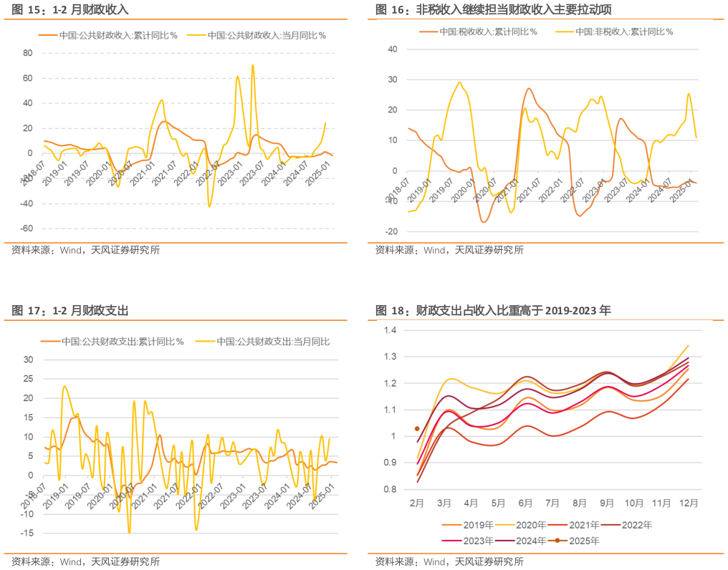Click the '7月' axis label

[x=552, y=503]
